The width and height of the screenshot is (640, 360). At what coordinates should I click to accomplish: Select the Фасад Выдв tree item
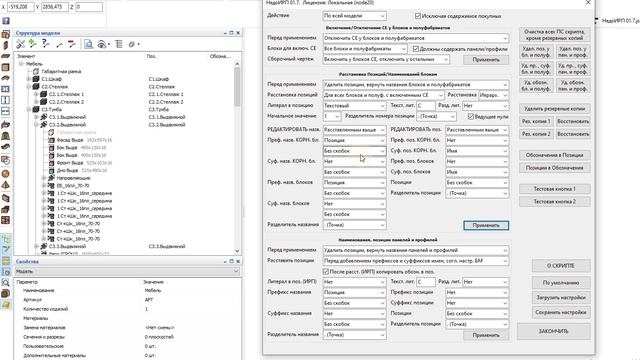70,140
